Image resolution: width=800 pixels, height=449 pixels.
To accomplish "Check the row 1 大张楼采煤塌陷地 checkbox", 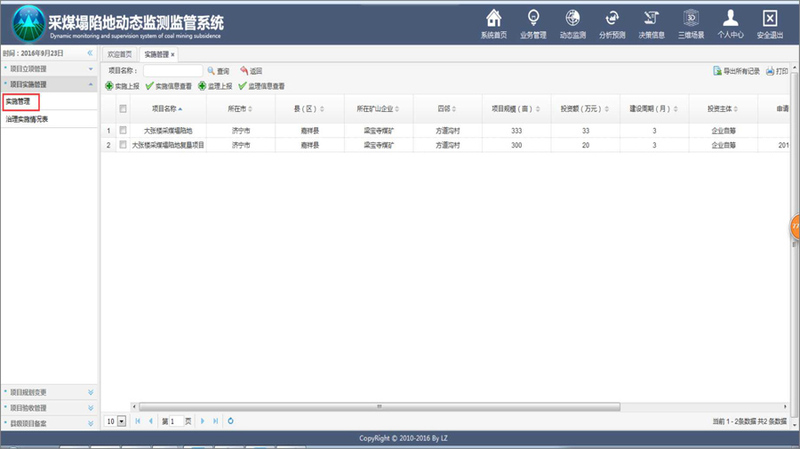I will [123, 131].
